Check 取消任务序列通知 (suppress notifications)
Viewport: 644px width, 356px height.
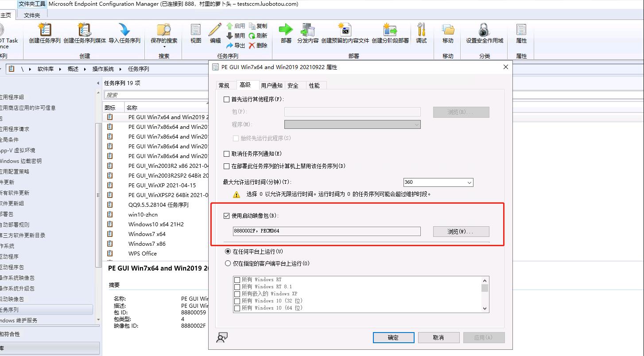click(x=227, y=154)
